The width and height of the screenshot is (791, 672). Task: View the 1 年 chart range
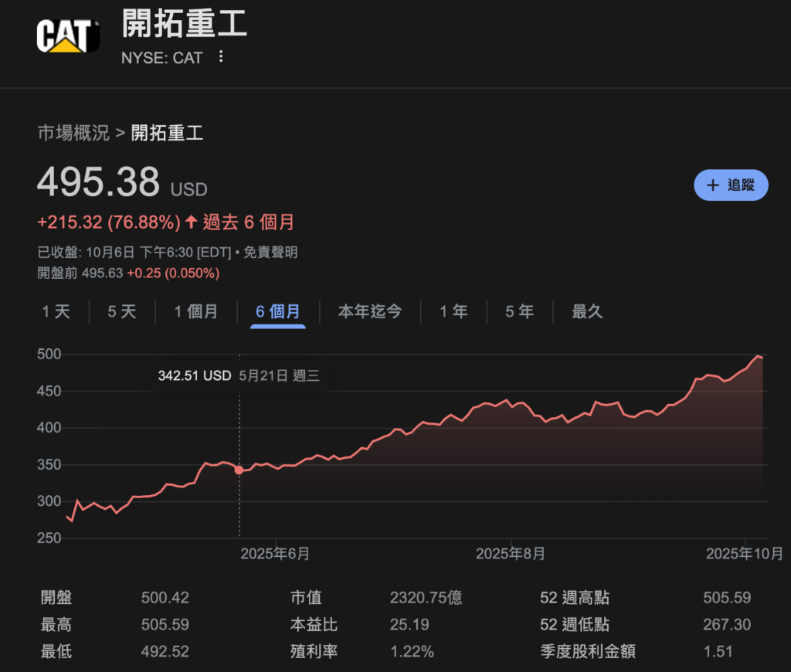453,312
